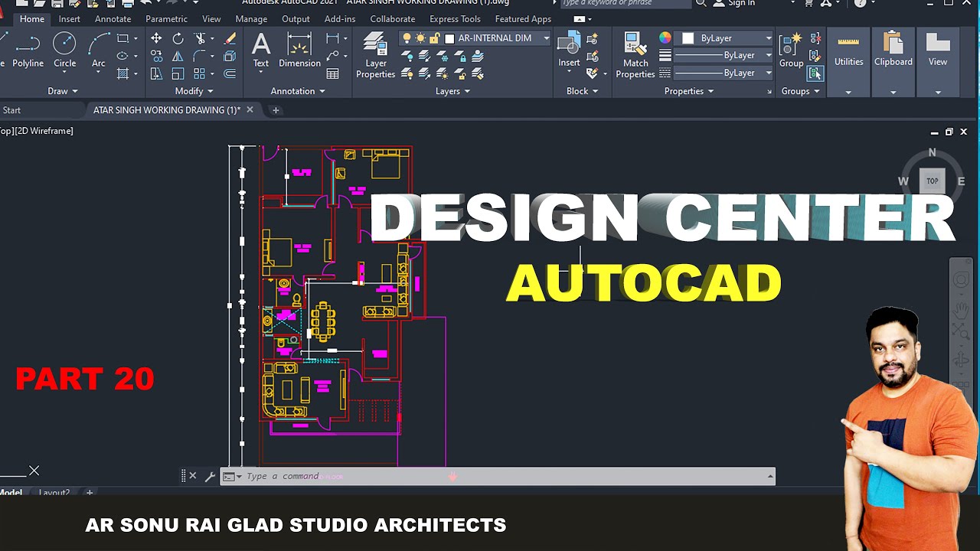
Task: Close the command line with X
Action: 192,476
